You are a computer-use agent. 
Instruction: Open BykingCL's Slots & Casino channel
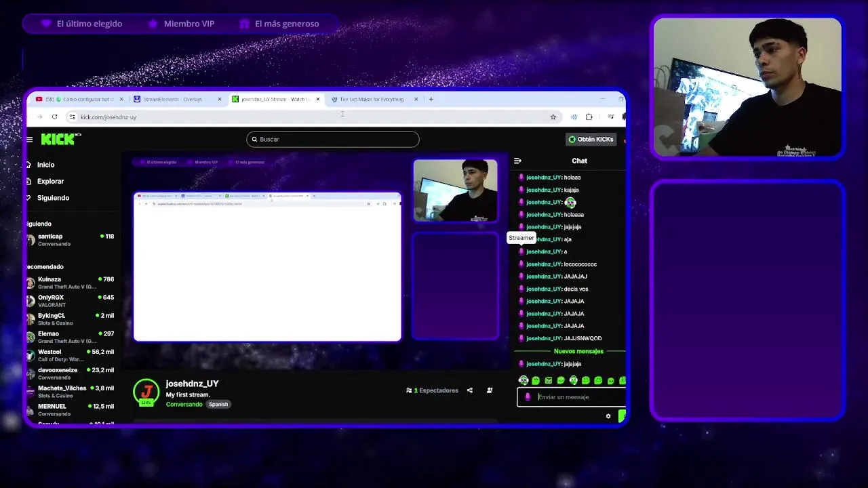coord(71,319)
